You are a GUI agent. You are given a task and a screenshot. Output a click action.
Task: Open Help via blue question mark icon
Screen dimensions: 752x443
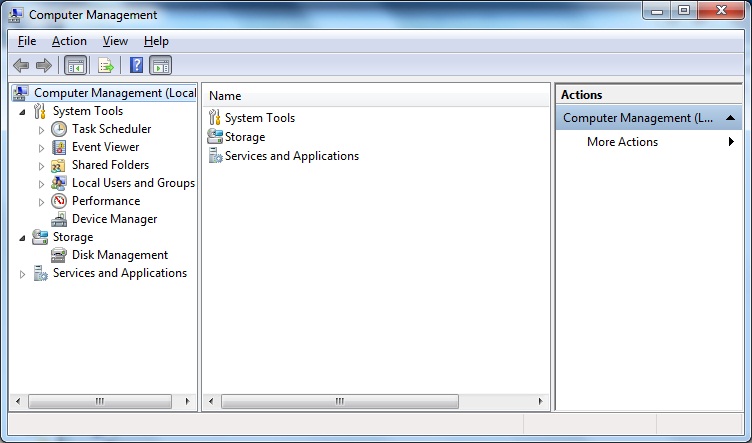tap(136, 65)
